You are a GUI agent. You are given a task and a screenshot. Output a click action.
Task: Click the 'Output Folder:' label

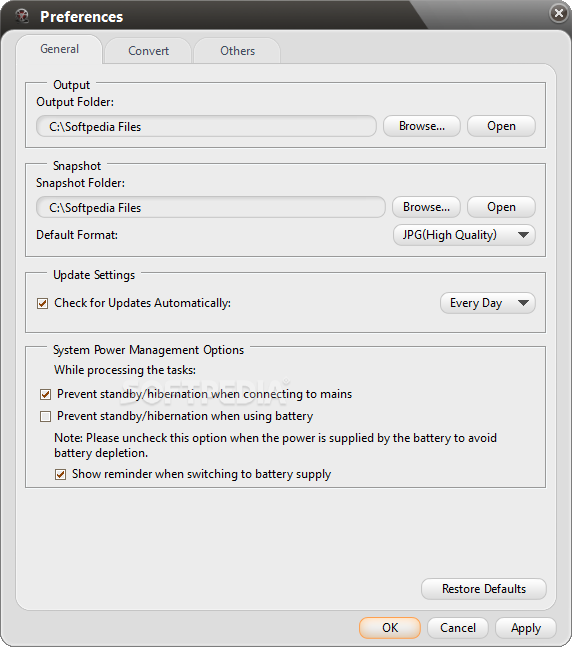pyautogui.click(x=75, y=102)
